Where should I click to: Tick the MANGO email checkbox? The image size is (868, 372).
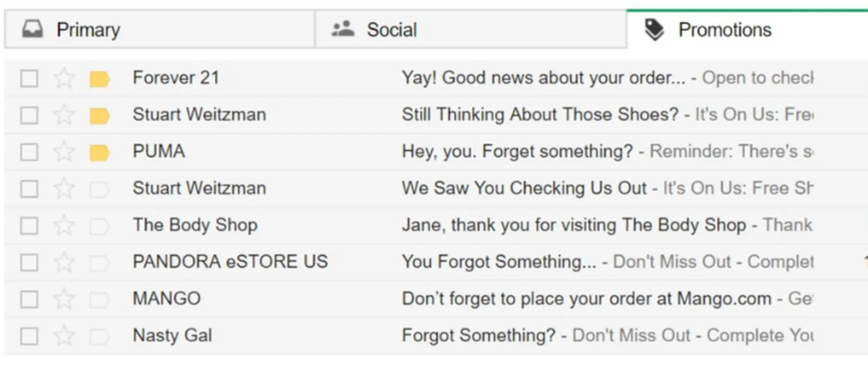29,299
